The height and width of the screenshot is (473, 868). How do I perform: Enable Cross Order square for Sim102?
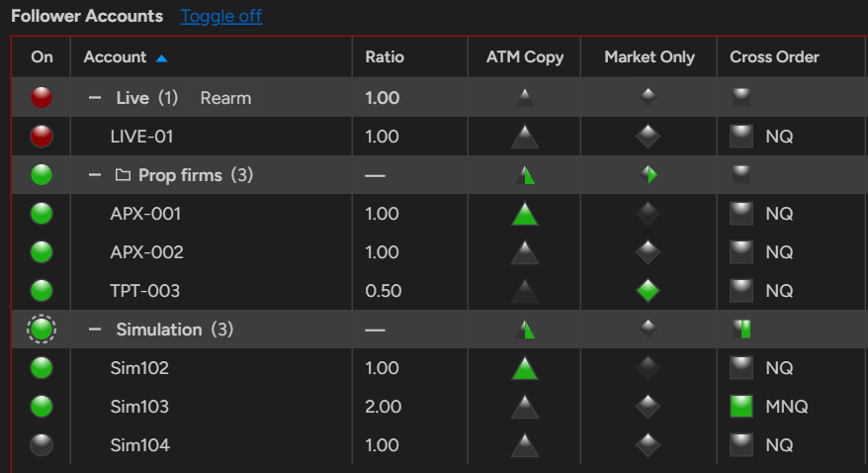coord(741,368)
